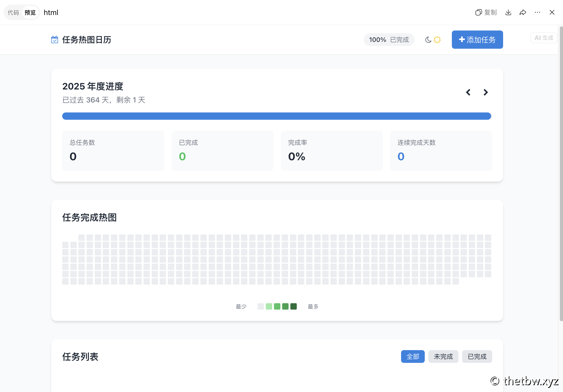Click the darkest green legend swatch
Screen dimensions: 563x392
click(x=293, y=306)
